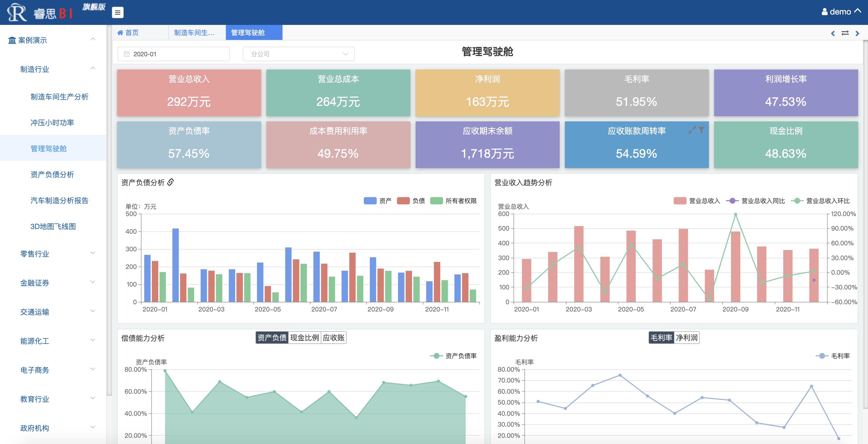Click the 成本费用利用率 49.75% card
This screenshot has height=444, width=868.
[x=338, y=145]
